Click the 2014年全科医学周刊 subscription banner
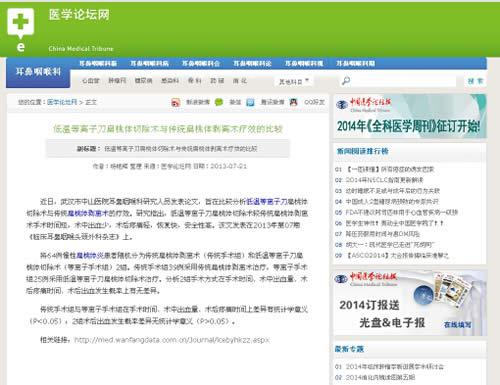Image resolution: width=500 pixels, height=385 pixels. 410,116
